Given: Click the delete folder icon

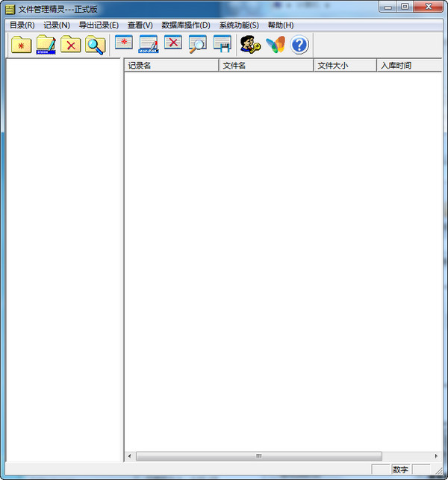Looking at the screenshot, I should point(71,45).
